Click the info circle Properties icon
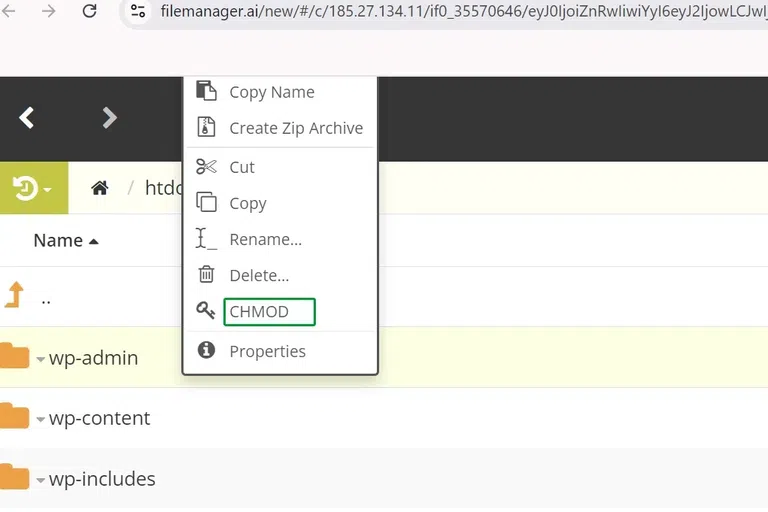Screen dimensions: 768x512 206,350
